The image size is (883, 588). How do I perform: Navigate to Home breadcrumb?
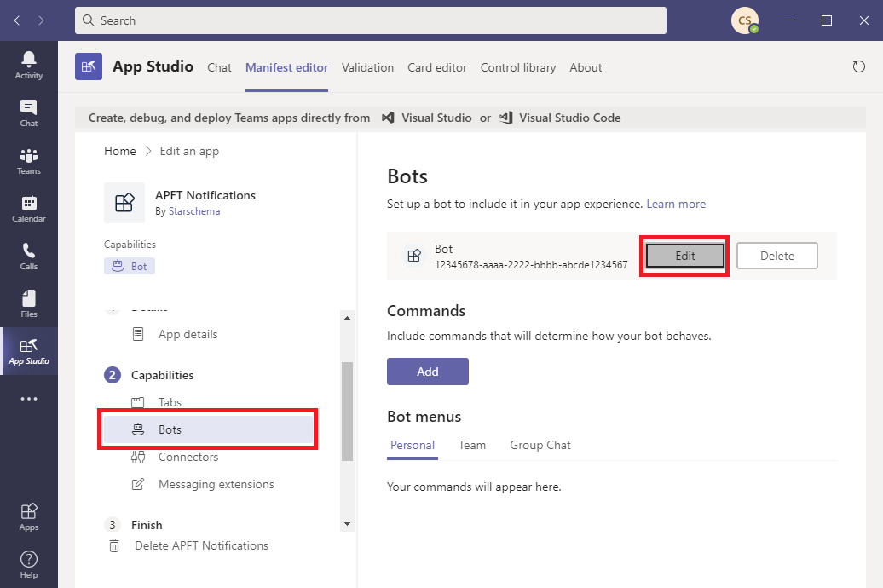point(120,151)
